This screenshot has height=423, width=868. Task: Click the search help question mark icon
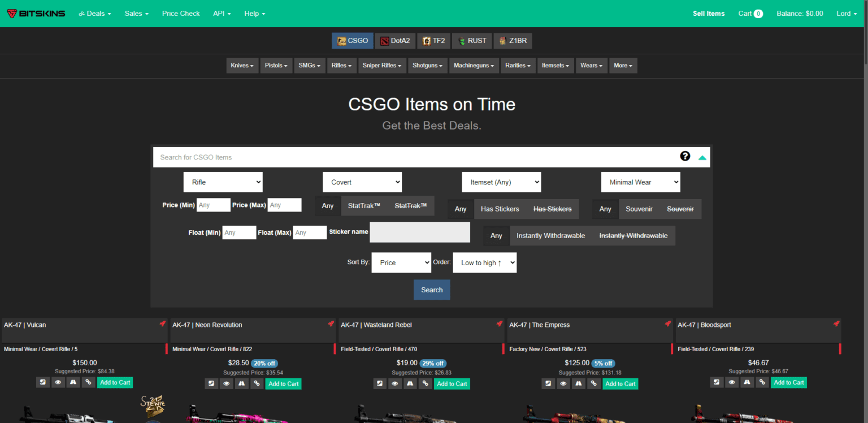coord(685,156)
